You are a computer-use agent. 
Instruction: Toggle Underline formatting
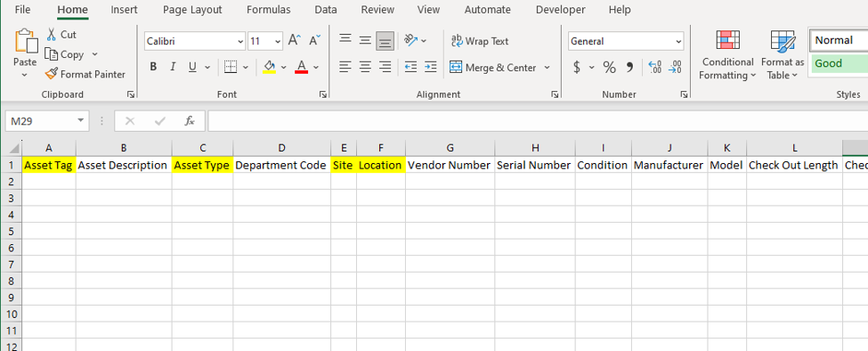pyautogui.click(x=192, y=67)
